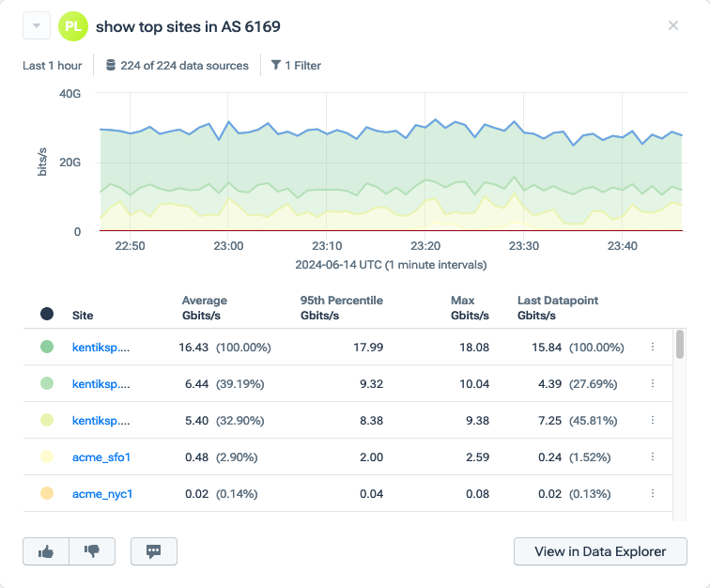Image resolution: width=710 pixels, height=588 pixels.
Task: Open the kebab menu on the first kentiksp row
Action: coord(653,347)
